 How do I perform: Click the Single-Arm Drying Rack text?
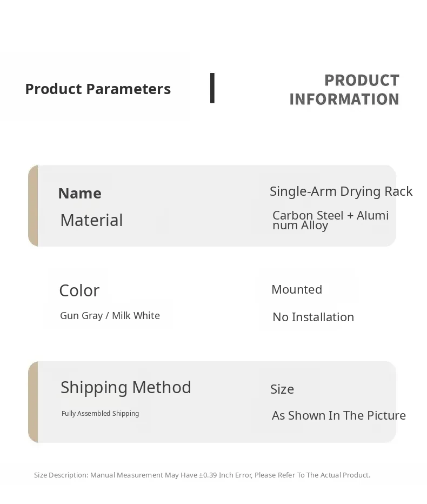(x=341, y=191)
